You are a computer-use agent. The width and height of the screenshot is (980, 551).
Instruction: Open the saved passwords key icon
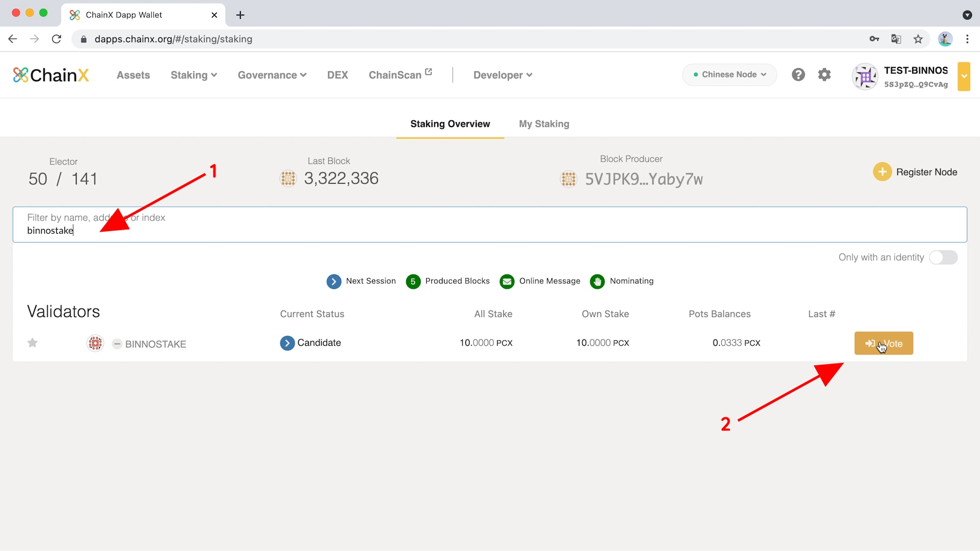pos(874,39)
